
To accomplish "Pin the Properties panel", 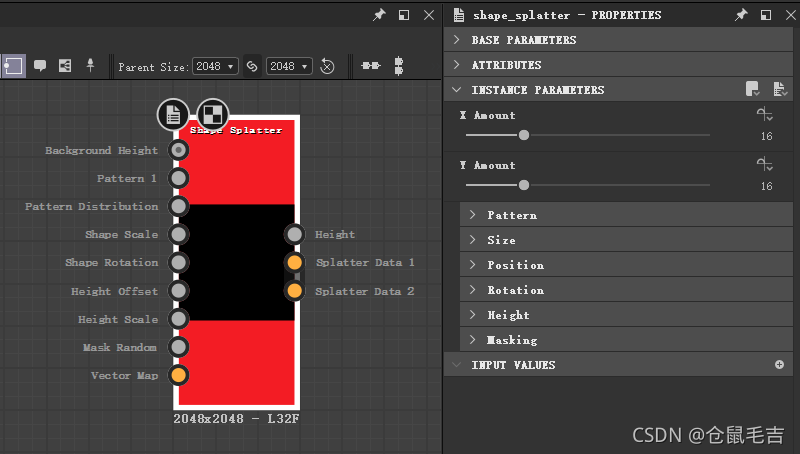I will [x=741, y=15].
